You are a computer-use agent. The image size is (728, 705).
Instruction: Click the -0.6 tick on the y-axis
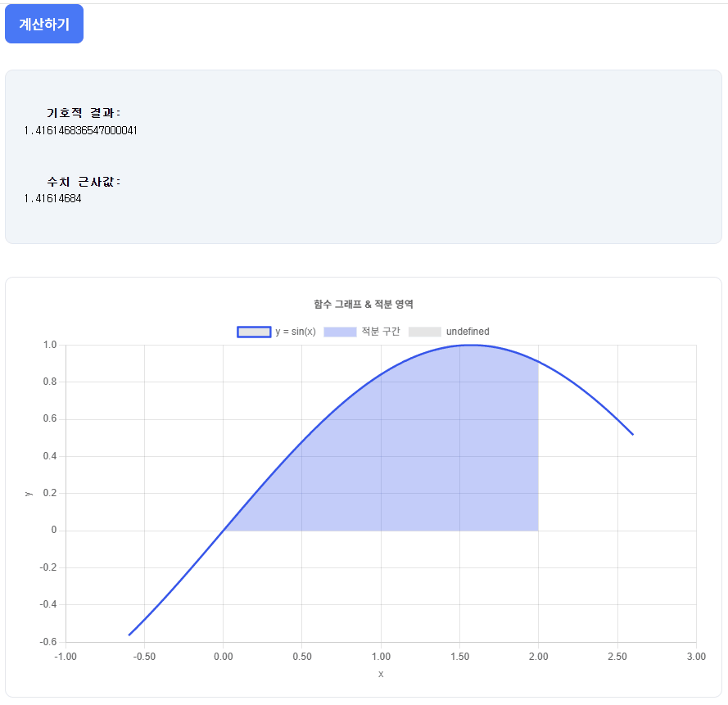coord(47,642)
